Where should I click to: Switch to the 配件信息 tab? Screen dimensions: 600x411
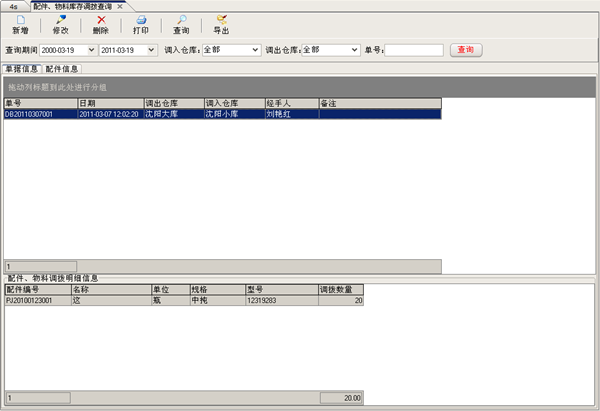click(62, 69)
